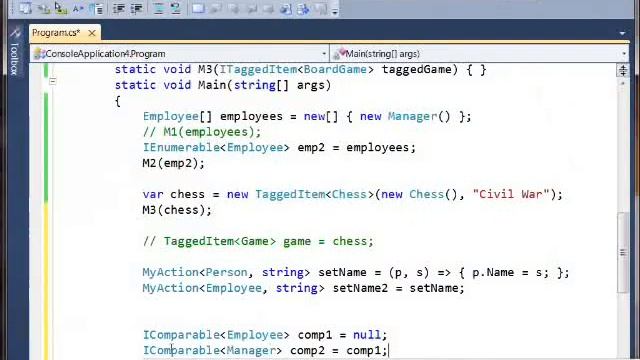Click 'taggedGame' parameter name
Screen dimensions: 640x360
(x=417, y=69)
